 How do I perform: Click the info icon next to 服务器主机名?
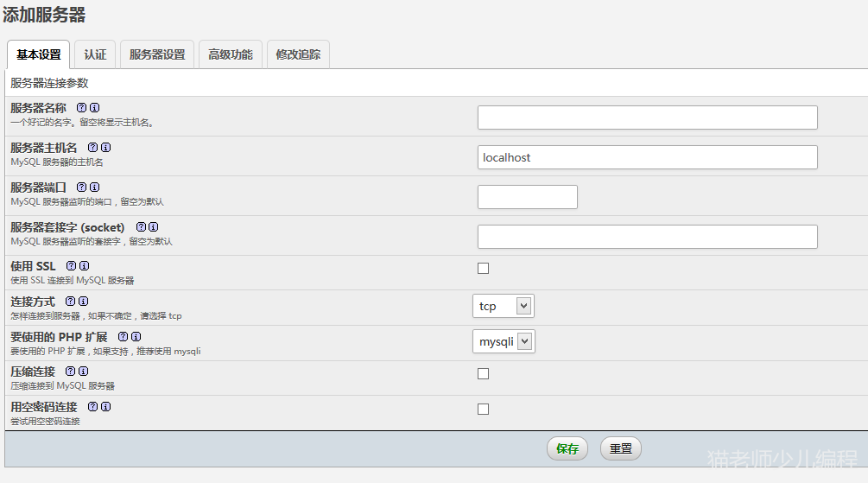point(105,148)
